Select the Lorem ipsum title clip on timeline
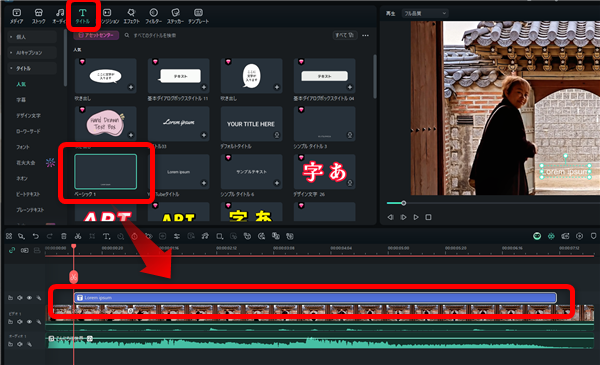The width and height of the screenshot is (600, 365). (315, 298)
